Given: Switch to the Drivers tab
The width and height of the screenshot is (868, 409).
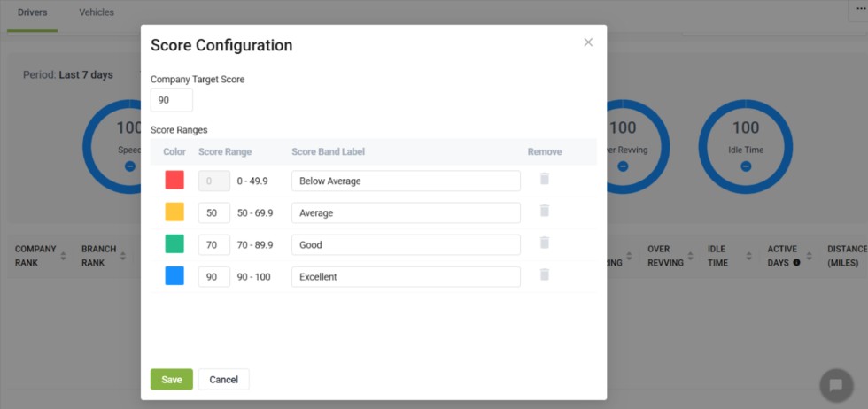Looking at the screenshot, I should [32, 12].
